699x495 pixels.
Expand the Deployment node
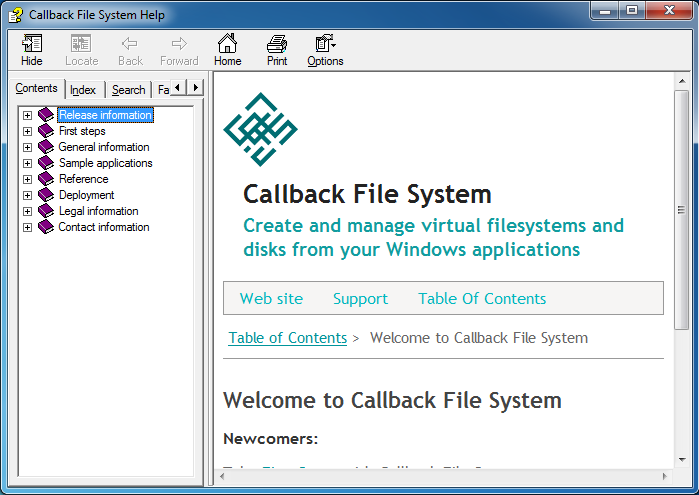(28, 196)
